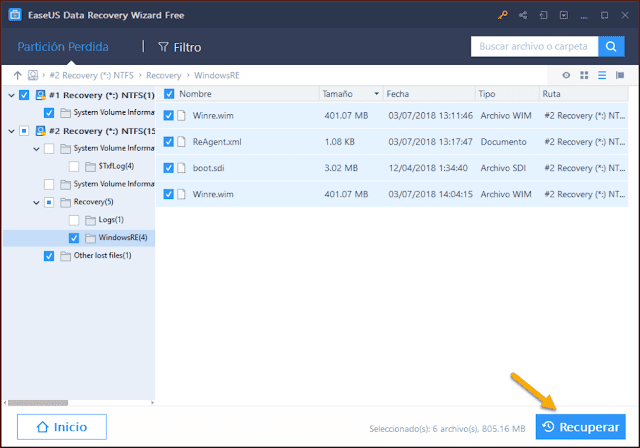Click the Archivo SDI type cell
Image resolution: width=640 pixels, height=448 pixels.
tap(503, 168)
